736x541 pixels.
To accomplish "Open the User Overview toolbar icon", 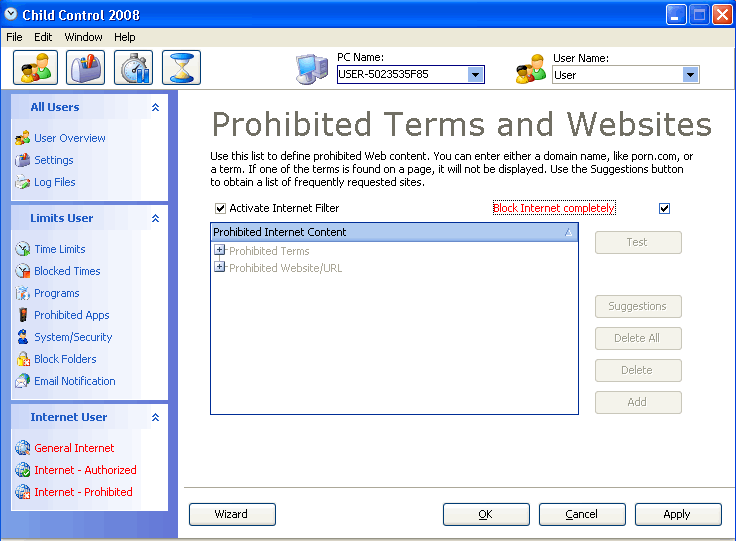I will pos(35,68).
